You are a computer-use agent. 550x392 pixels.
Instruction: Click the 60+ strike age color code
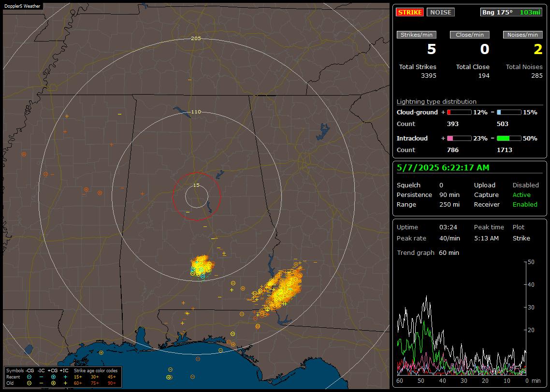(x=78, y=383)
